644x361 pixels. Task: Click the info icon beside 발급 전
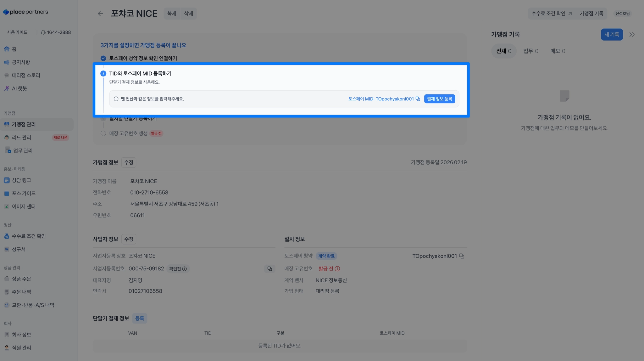[x=337, y=269]
